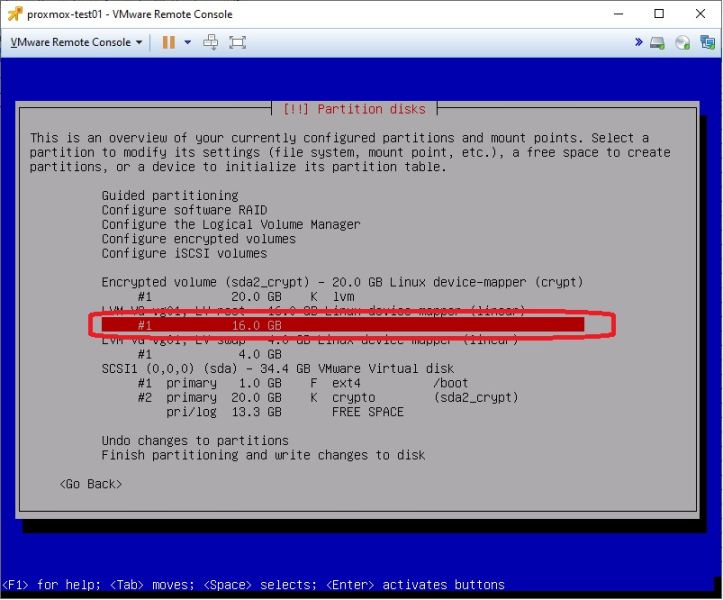
Task: Open the power options dropdown arrow
Action: [x=188, y=42]
